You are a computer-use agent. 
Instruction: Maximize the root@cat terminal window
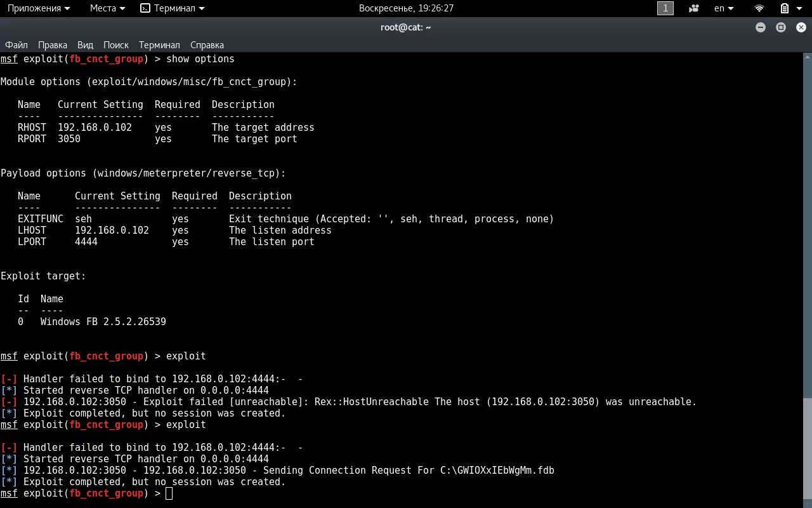pyautogui.click(x=781, y=27)
